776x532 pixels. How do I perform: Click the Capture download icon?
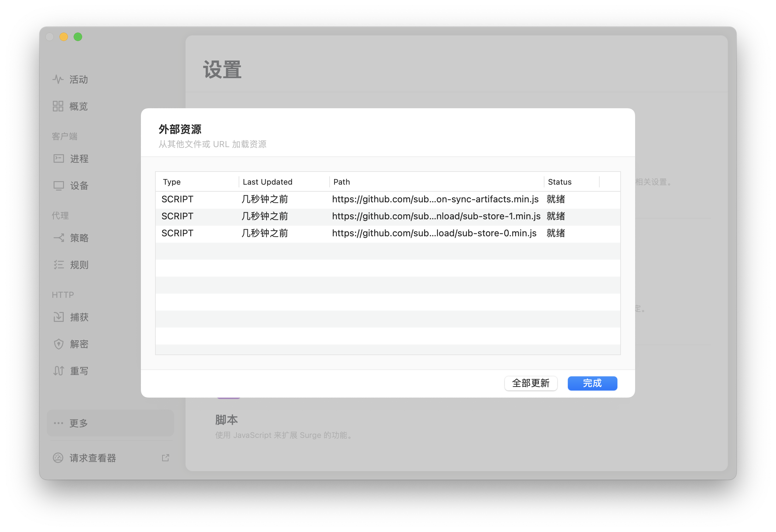59,317
